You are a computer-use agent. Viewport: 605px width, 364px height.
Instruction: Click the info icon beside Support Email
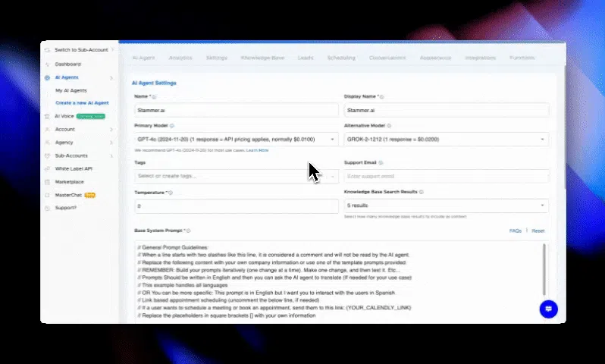(x=381, y=163)
